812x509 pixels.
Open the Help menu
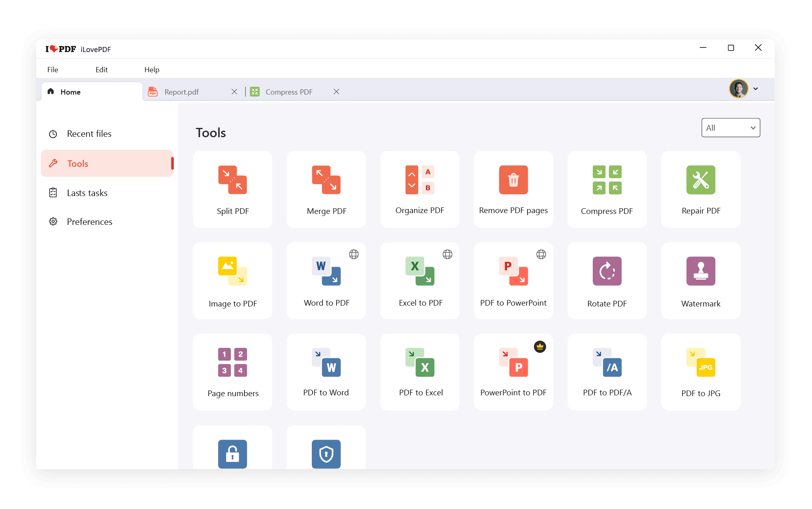tap(152, 69)
